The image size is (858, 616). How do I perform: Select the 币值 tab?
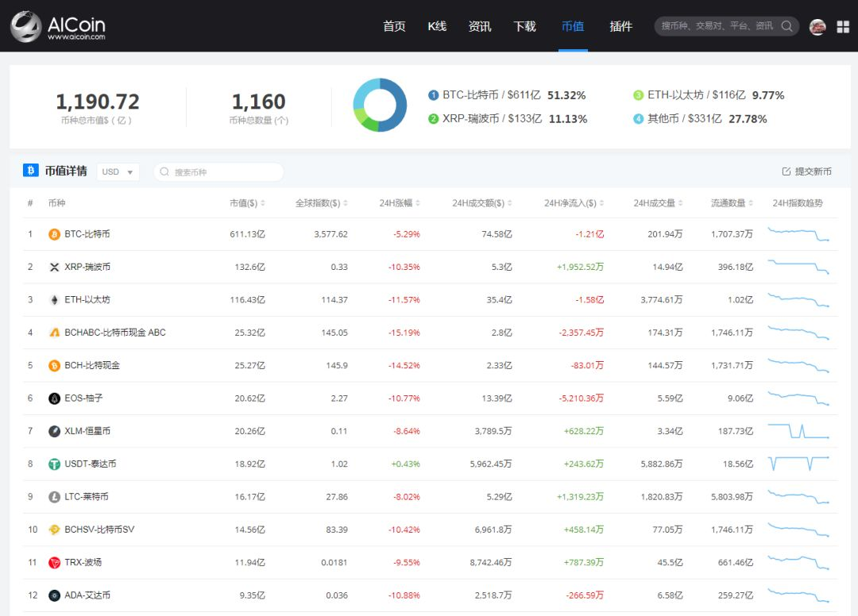click(x=573, y=26)
